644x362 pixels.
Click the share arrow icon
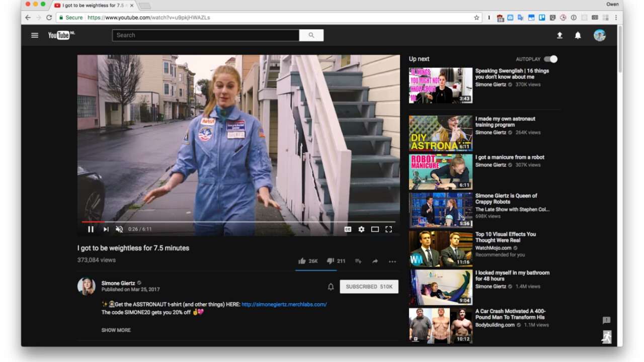coord(375,261)
